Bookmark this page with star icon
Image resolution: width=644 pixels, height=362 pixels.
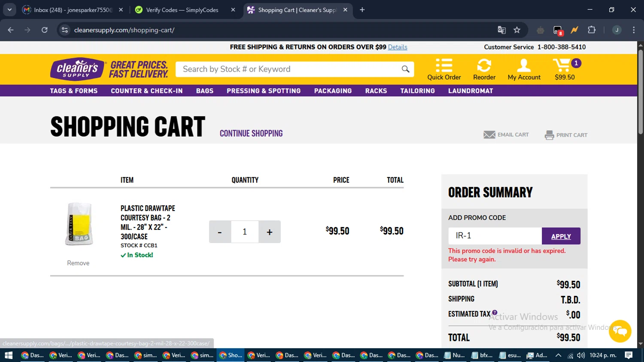(517, 30)
